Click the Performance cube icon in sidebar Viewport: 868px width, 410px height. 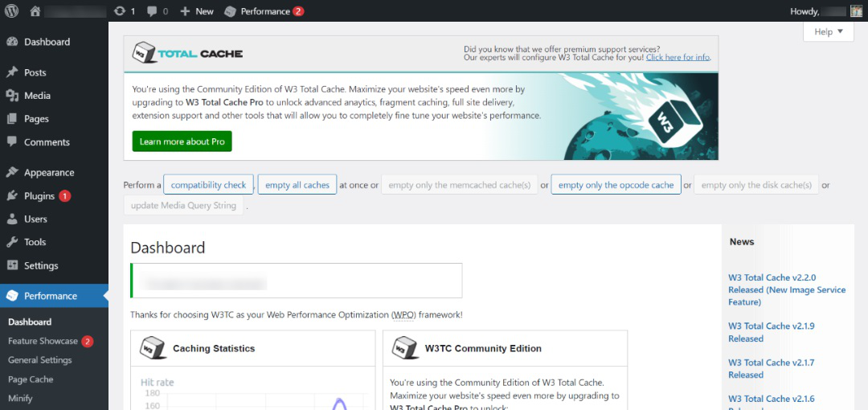(x=12, y=296)
